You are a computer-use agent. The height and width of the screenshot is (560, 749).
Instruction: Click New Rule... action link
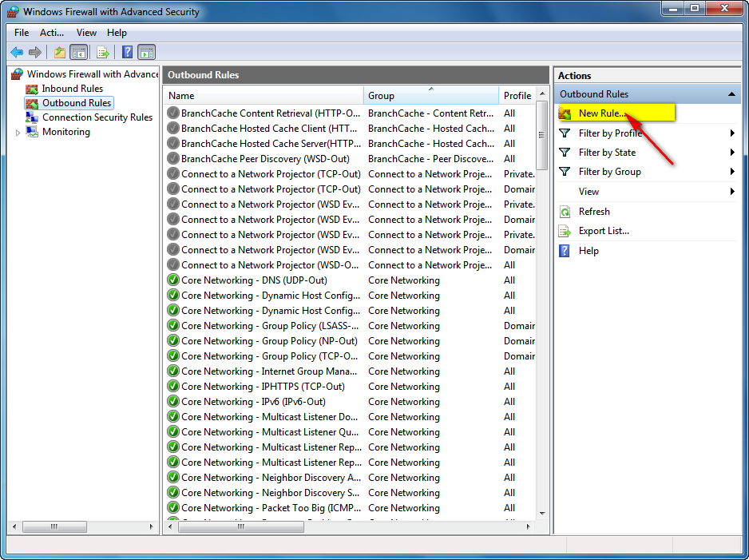click(x=602, y=113)
